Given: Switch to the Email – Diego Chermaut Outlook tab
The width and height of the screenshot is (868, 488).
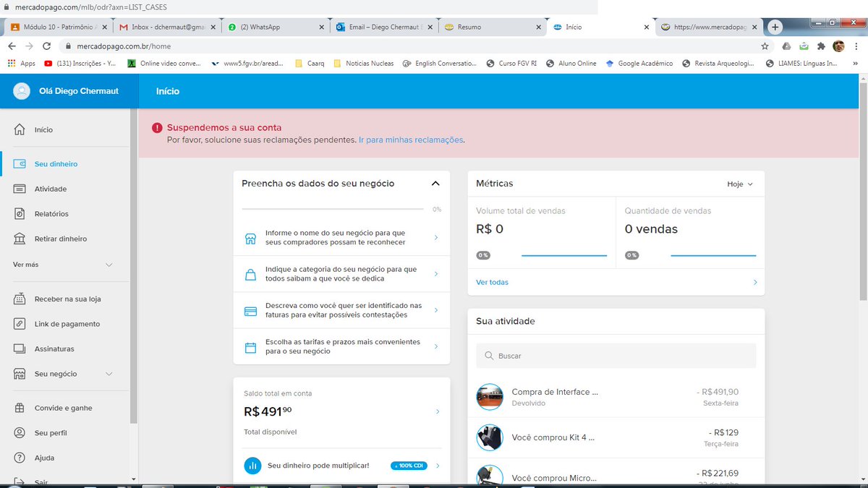Looking at the screenshot, I should point(385,27).
